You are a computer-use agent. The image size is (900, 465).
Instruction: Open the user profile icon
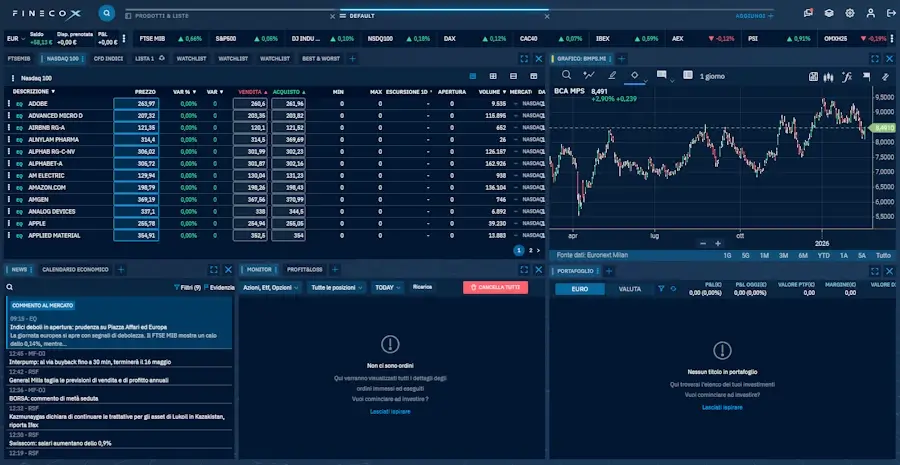[x=871, y=13]
